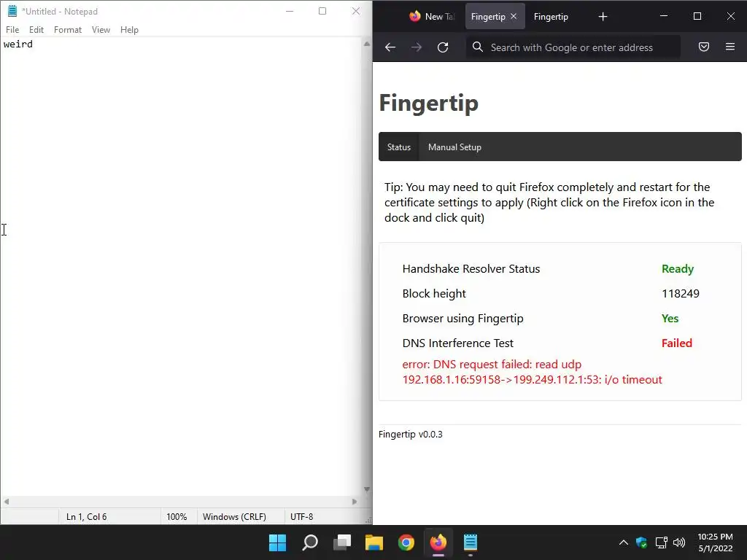
Task: Select the Status tab in Fingertip
Action: [x=399, y=147]
